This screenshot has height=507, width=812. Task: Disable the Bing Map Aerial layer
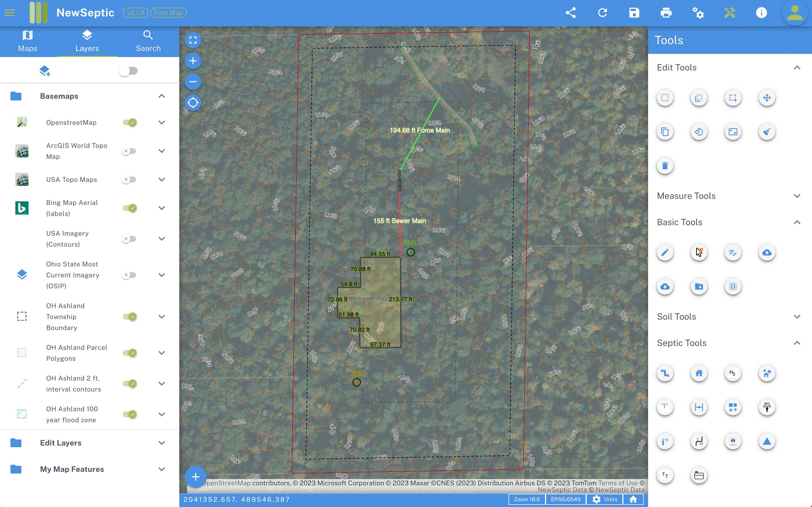coord(130,208)
